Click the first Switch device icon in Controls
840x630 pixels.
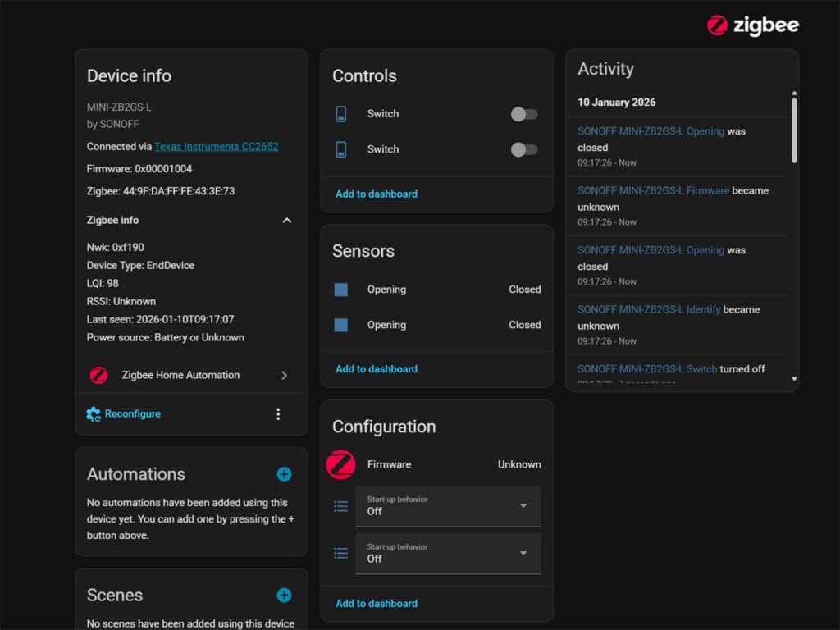[341, 114]
